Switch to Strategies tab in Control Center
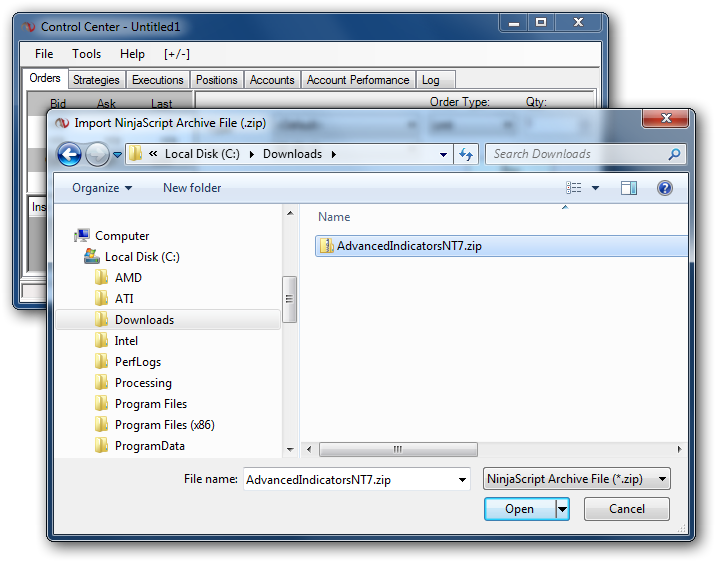The width and height of the screenshot is (716, 562). point(96,80)
